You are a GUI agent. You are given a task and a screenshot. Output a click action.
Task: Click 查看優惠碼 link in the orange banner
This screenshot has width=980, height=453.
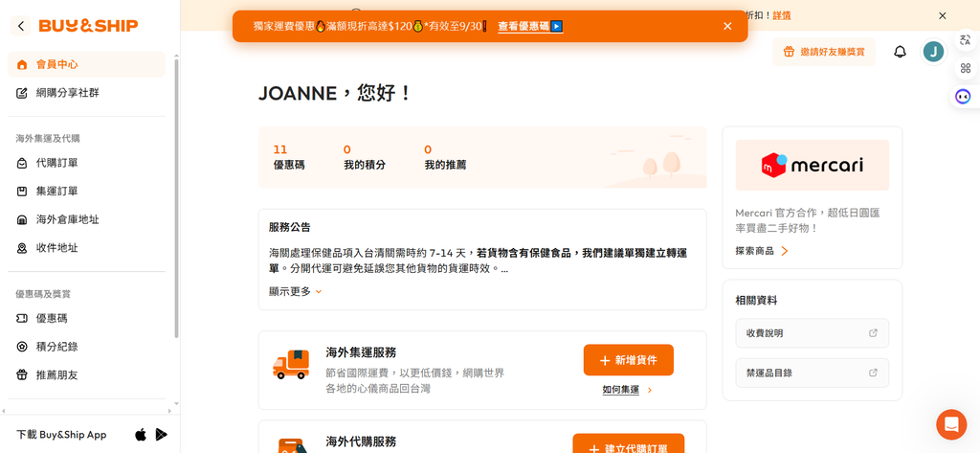point(530,26)
